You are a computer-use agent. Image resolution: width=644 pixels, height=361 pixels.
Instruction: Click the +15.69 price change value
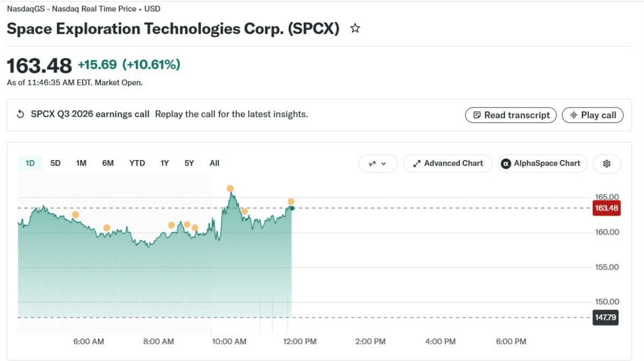pyautogui.click(x=97, y=65)
